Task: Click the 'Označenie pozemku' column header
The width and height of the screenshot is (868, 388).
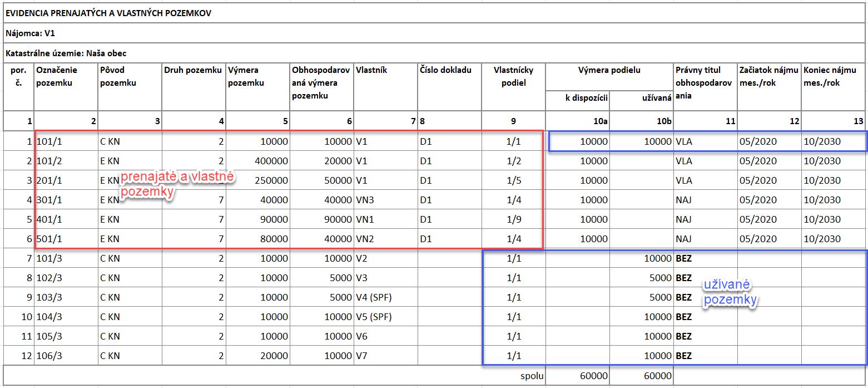Action: pyautogui.click(x=57, y=76)
